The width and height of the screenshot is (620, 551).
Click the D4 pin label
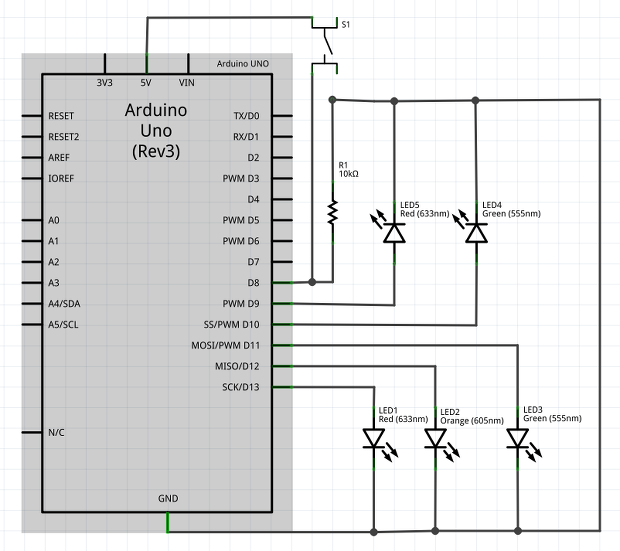click(253, 200)
